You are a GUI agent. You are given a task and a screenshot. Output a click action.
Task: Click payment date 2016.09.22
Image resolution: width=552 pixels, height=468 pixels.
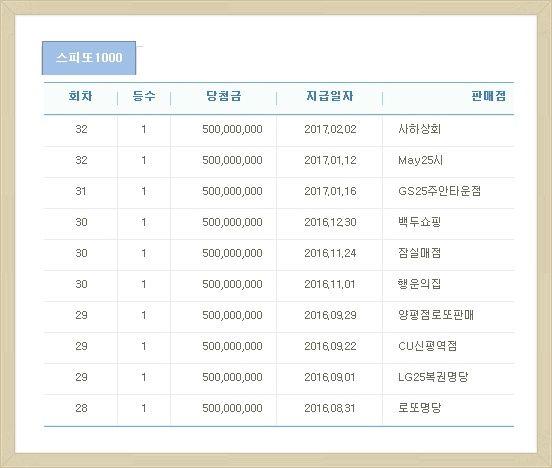click(330, 346)
